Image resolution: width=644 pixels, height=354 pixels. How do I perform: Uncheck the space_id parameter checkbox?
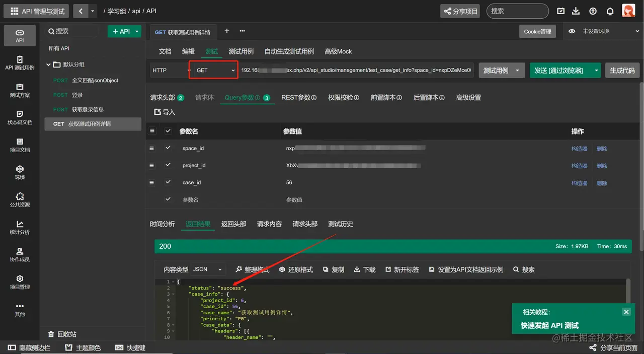[168, 148]
